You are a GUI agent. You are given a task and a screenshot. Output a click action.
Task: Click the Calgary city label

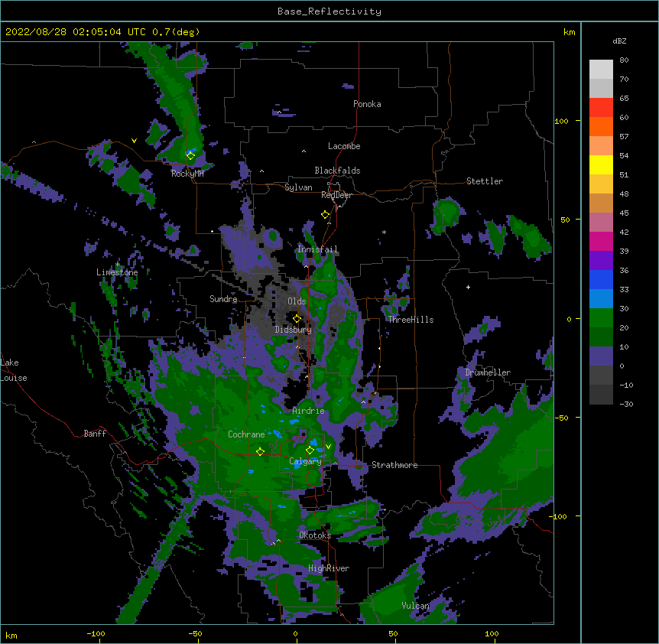pyautogui.click(x=306, y=461)
